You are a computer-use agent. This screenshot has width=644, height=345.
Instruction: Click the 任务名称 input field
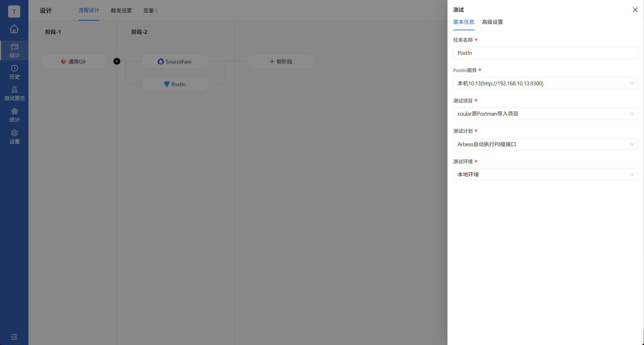pyautogui.click(x=545, y=53)
